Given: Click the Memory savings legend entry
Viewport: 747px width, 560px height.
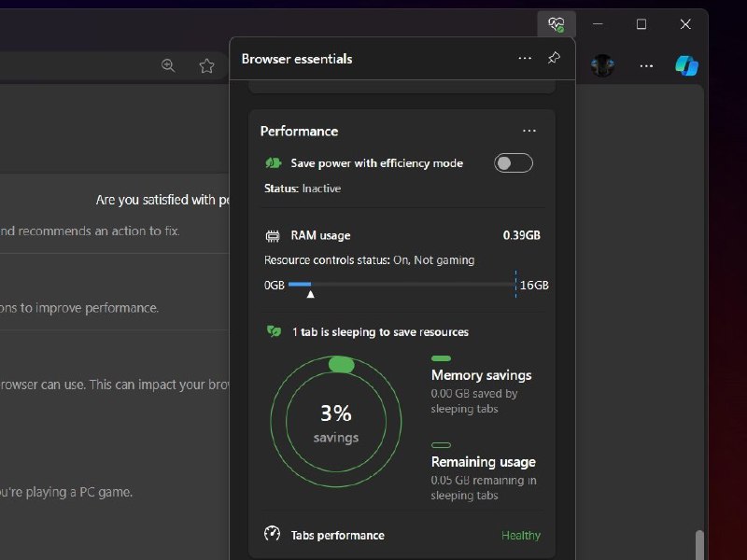Looking at the screenshot, I should [481, 375].
